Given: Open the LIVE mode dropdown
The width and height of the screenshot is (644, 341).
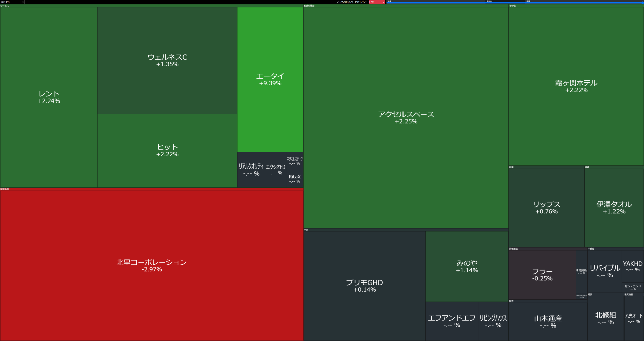Looking at the screenshot, I should 377,2.
